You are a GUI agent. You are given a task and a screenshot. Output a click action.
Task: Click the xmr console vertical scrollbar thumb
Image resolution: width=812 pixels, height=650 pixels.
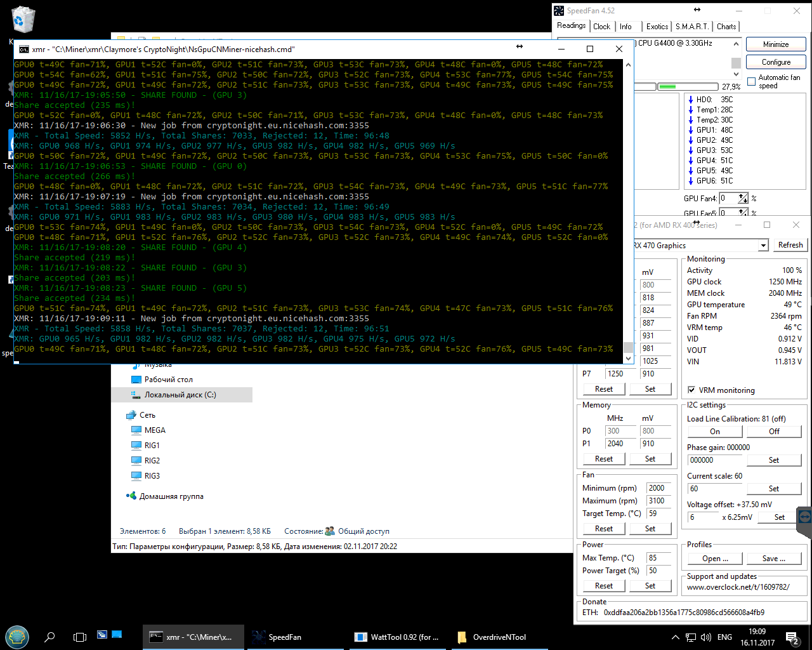pos(629,347)
